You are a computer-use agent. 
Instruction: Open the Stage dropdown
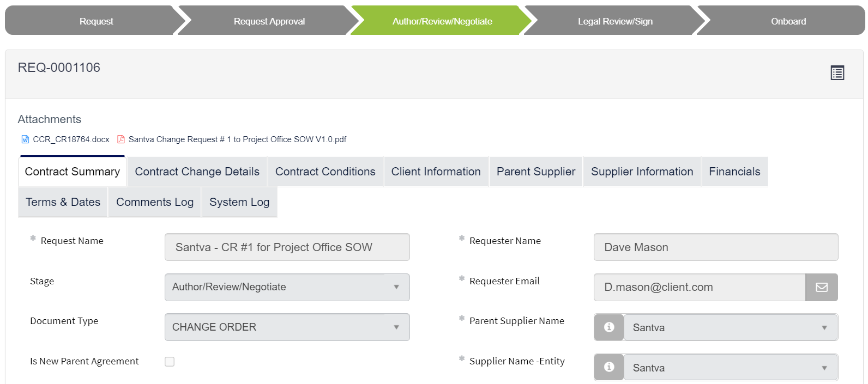pyautogui.click(x=396, y=287)
